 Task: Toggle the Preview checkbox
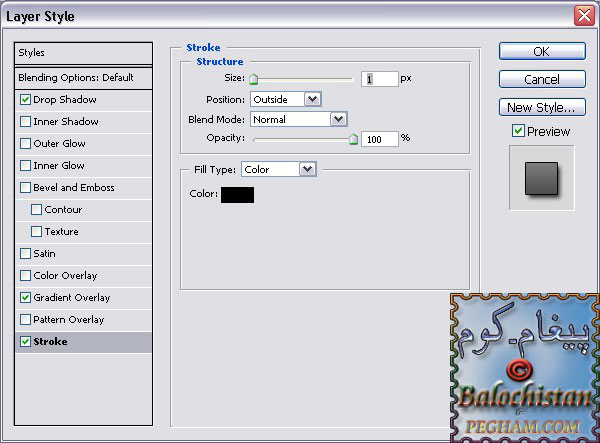tap(518, 131)
